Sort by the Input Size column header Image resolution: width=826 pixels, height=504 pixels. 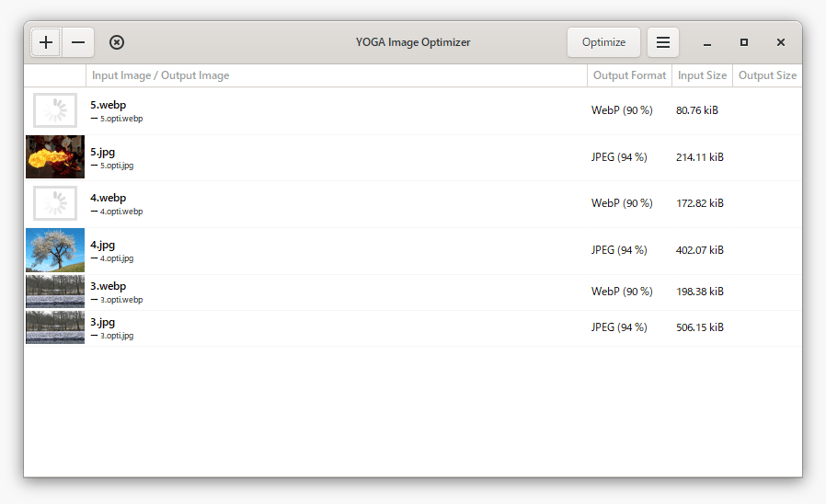point(702,75)
